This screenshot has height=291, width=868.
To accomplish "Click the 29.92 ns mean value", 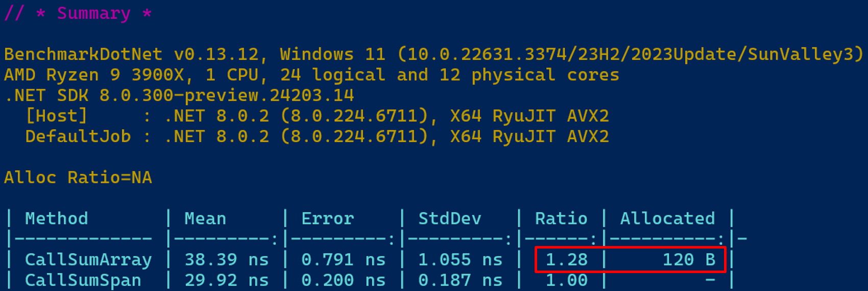I will tap(226, 280).
